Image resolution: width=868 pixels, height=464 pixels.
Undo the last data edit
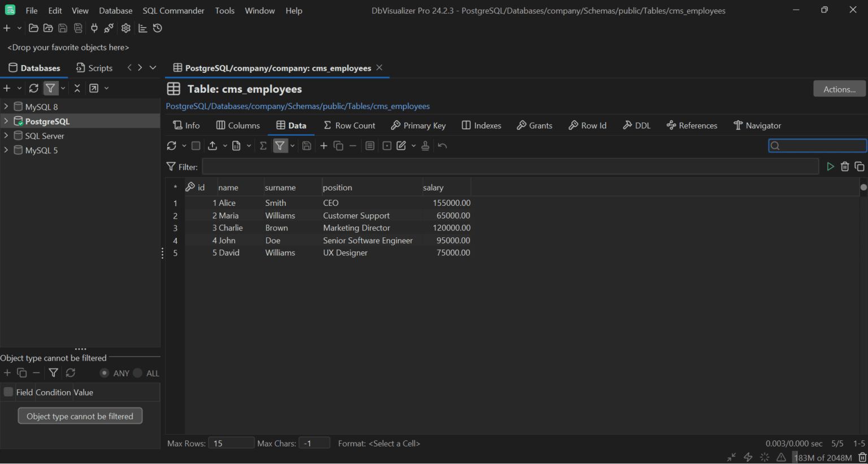tap(442, 145)
